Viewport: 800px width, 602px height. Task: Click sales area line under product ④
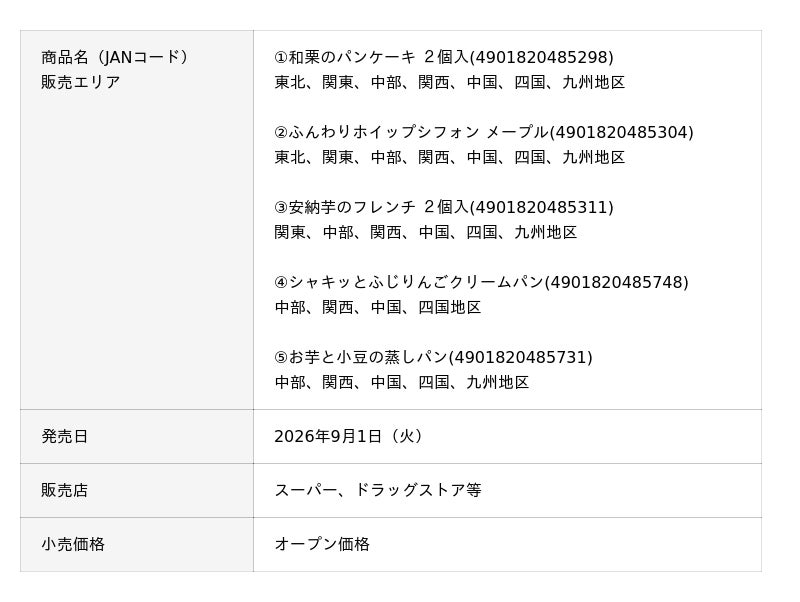tap(378, 307)
